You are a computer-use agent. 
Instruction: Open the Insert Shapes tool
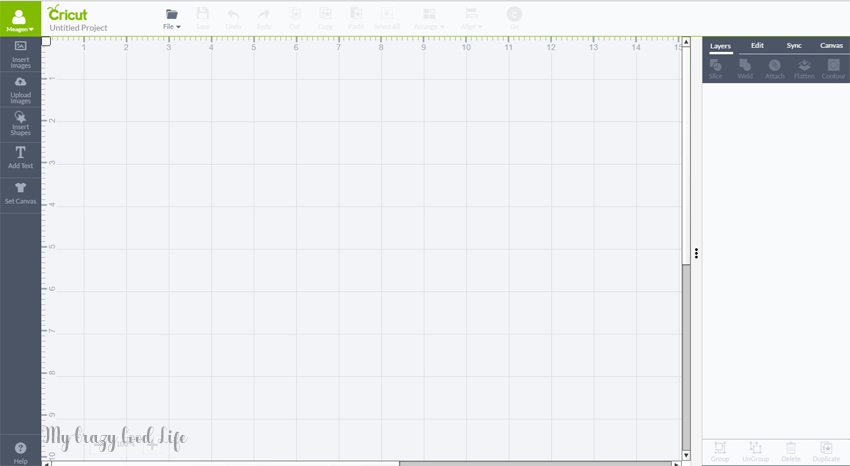21,125
